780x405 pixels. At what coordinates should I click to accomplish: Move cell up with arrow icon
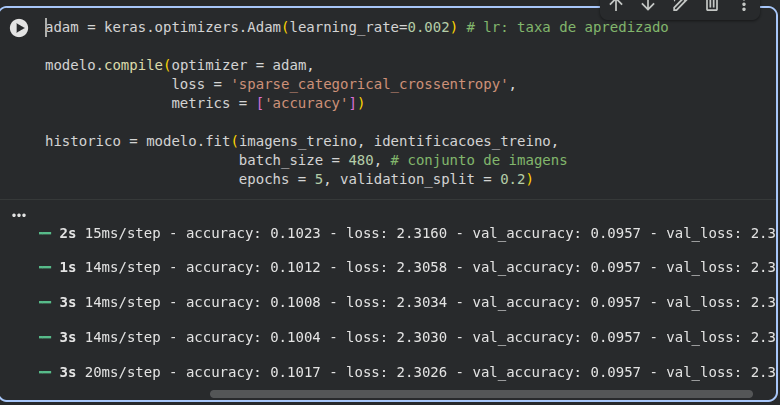point(616,5)
